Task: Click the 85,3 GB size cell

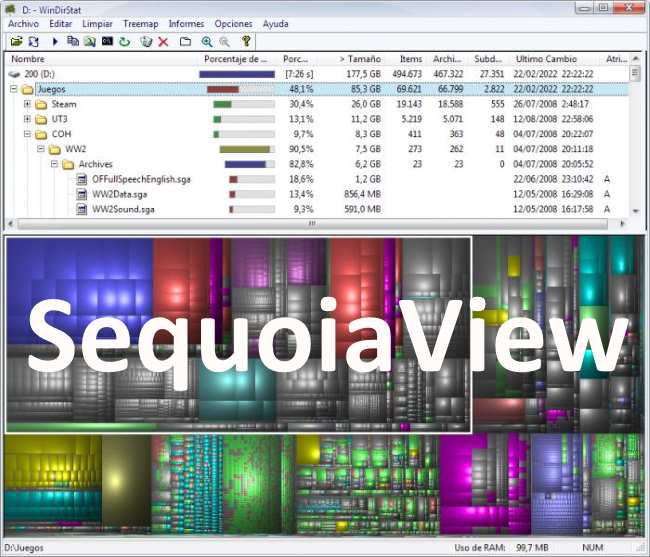Action: click(366, 89)
